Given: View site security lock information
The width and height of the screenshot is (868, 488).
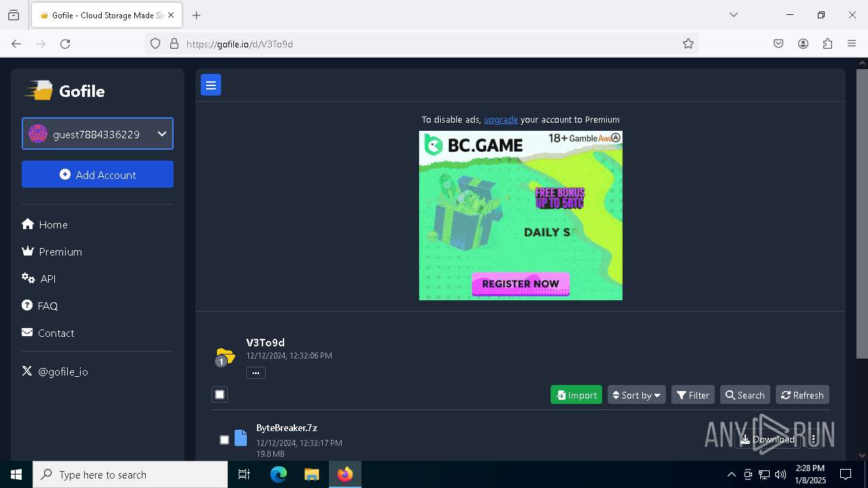Looking at the screenshot, I should pyautogui.click(x=174, y=43).
